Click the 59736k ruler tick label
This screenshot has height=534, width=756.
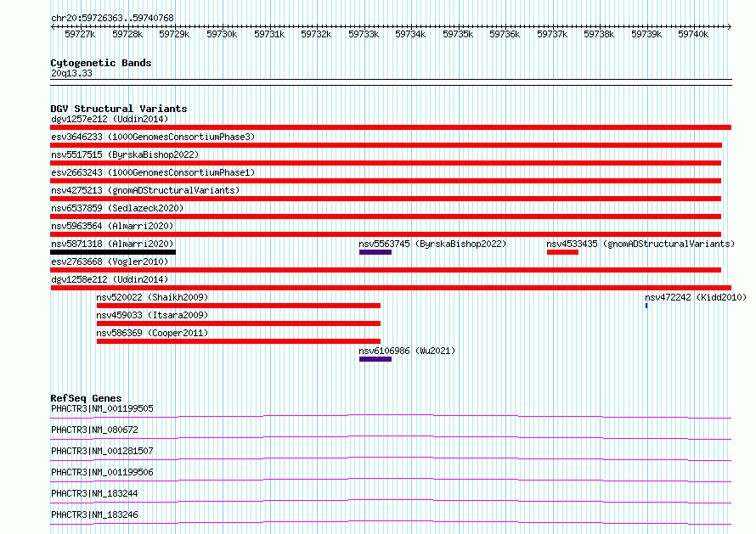(x=505, y=34)
